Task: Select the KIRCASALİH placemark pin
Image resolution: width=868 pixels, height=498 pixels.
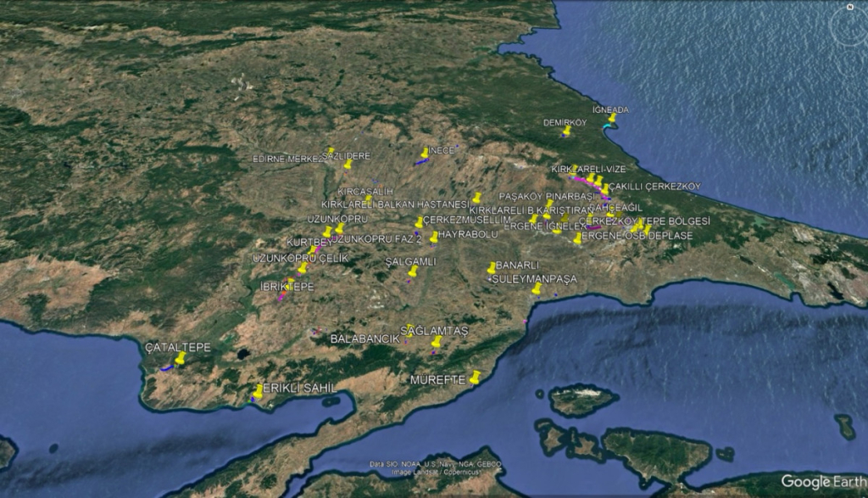Action: click(x=368, y=198)
